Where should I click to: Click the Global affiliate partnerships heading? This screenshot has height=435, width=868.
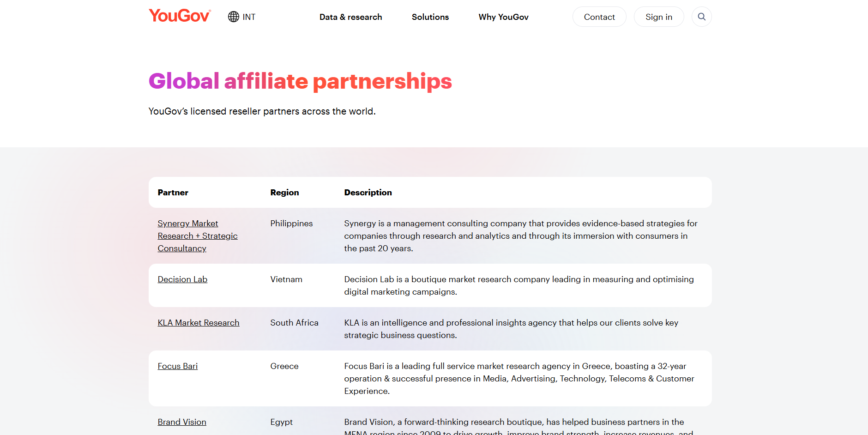pyautogui.click(x=300, y=81)
